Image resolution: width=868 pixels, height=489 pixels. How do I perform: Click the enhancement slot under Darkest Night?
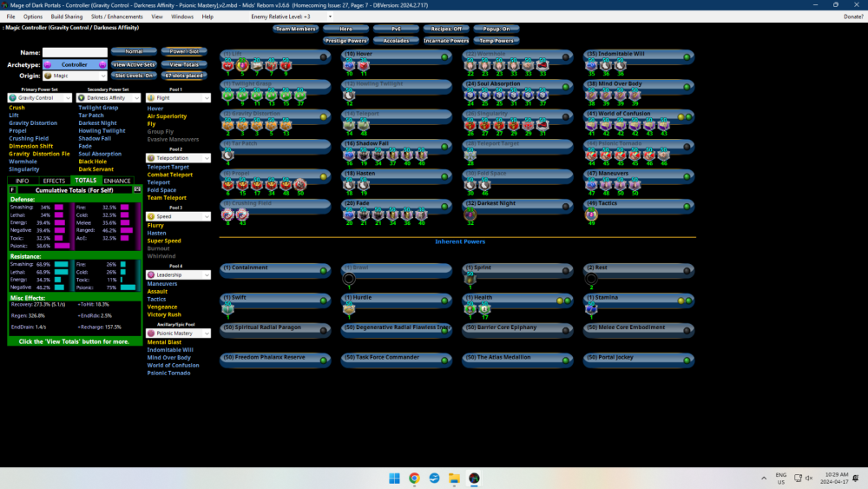coord(470,214)
